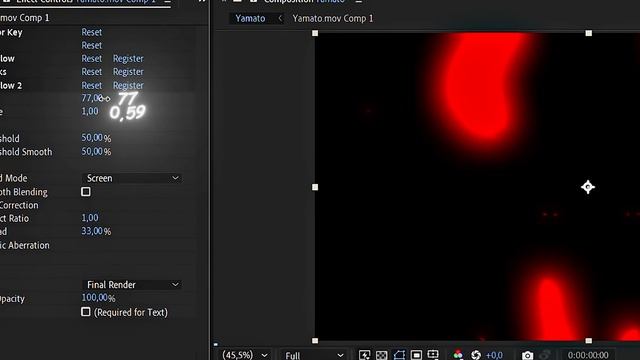The height and width of the screenshot is (360, 640).
Task: Click Reset in the row ending 'ks'
Action: coord(91,72)
